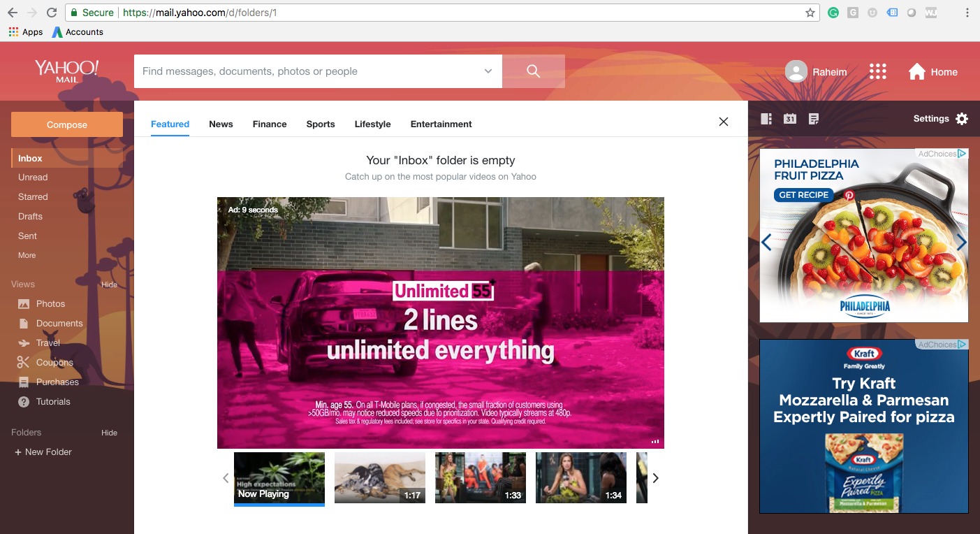The image size is (980, 534).
Task: Click the Compose button
Action: click(x=67, y=124)
